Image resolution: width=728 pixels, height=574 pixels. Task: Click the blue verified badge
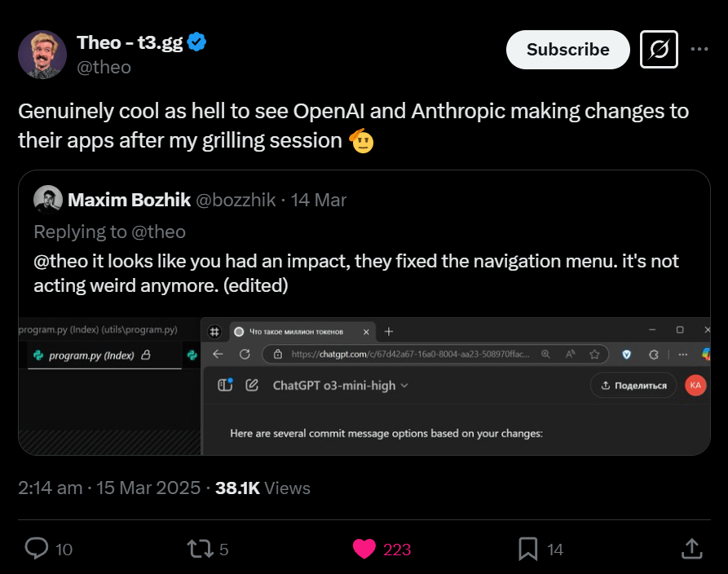coord(196,42)
